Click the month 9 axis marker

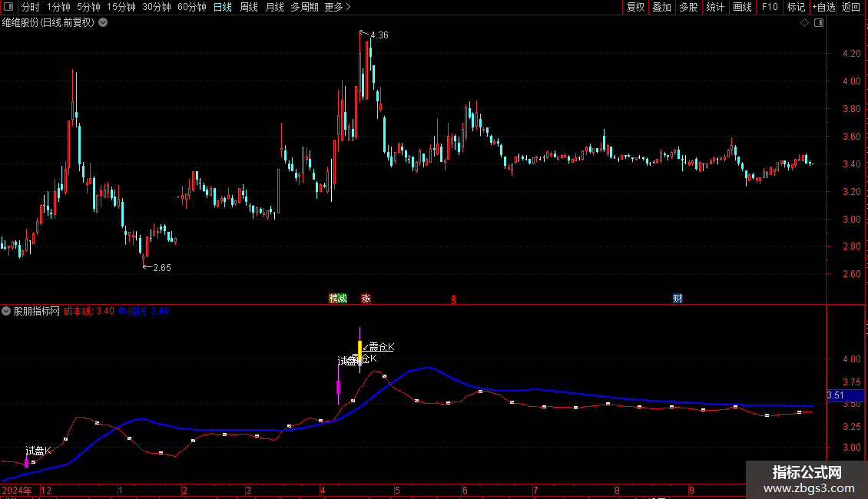[691, 490]
